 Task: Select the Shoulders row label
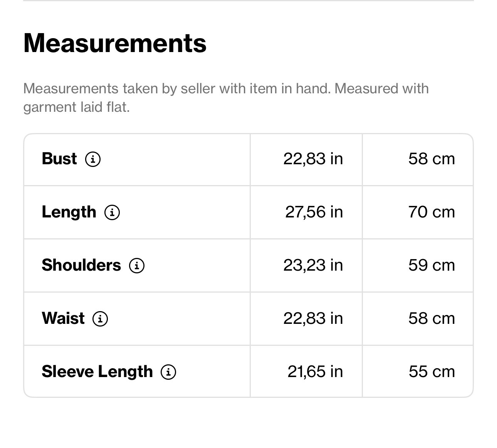[x=81, y=265]
